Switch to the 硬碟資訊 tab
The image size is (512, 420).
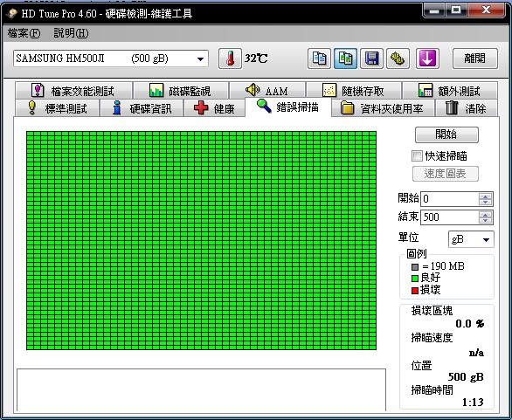(142, 108)
